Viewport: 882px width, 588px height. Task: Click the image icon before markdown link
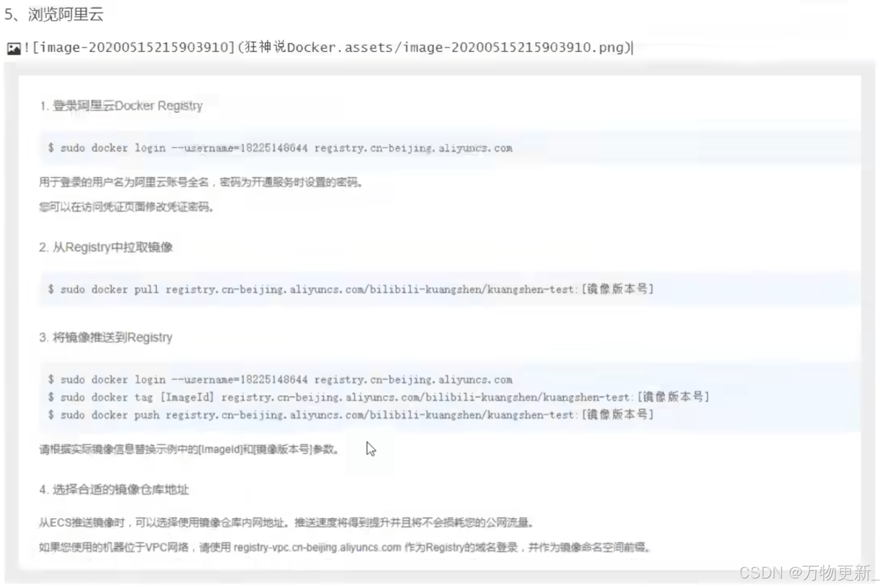14,48
